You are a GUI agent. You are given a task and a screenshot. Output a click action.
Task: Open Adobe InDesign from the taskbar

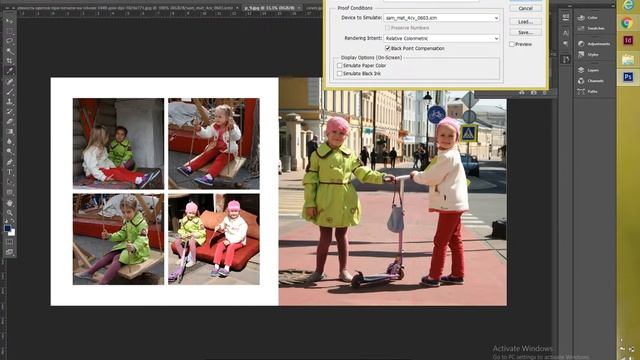(x=628, y=40)
